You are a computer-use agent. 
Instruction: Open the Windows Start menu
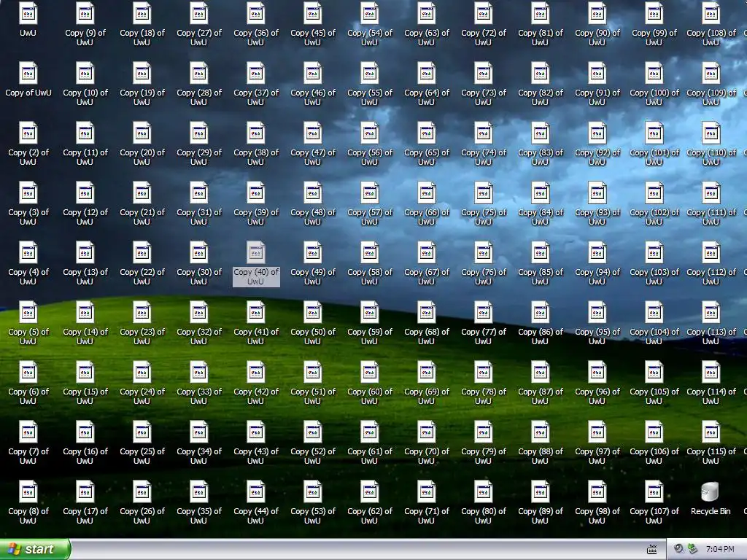(x=35, y=549)
